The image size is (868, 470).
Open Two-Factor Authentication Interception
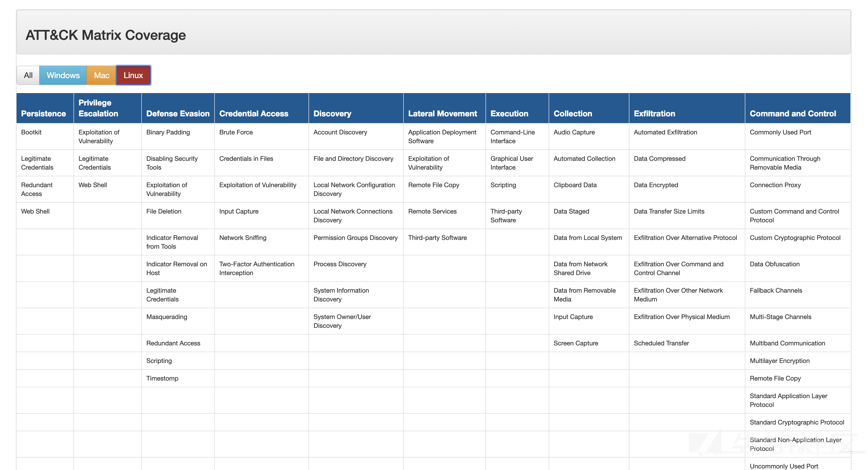[x=257, y=268]
